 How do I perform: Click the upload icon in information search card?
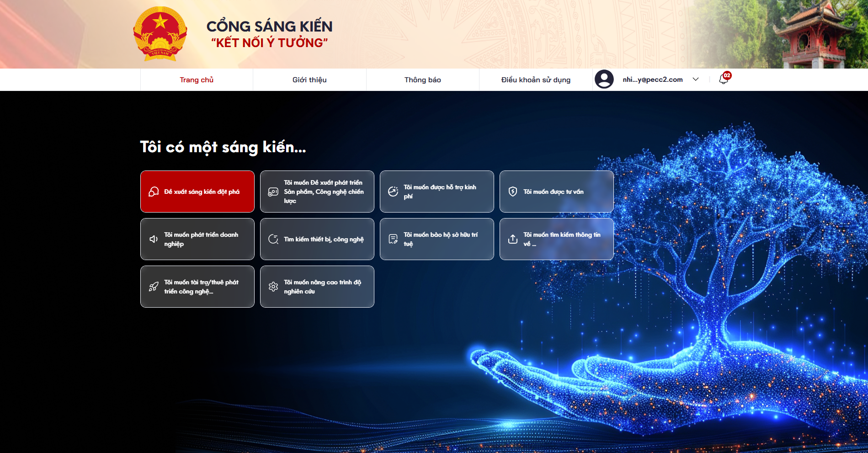(513, 239)
